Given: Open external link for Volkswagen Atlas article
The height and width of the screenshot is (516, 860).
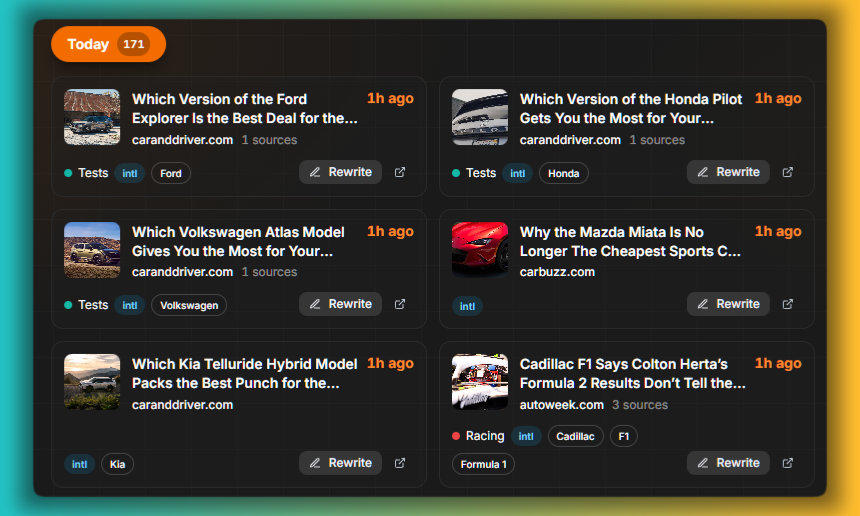Looking at the screenshot, I should coord(400,304).
